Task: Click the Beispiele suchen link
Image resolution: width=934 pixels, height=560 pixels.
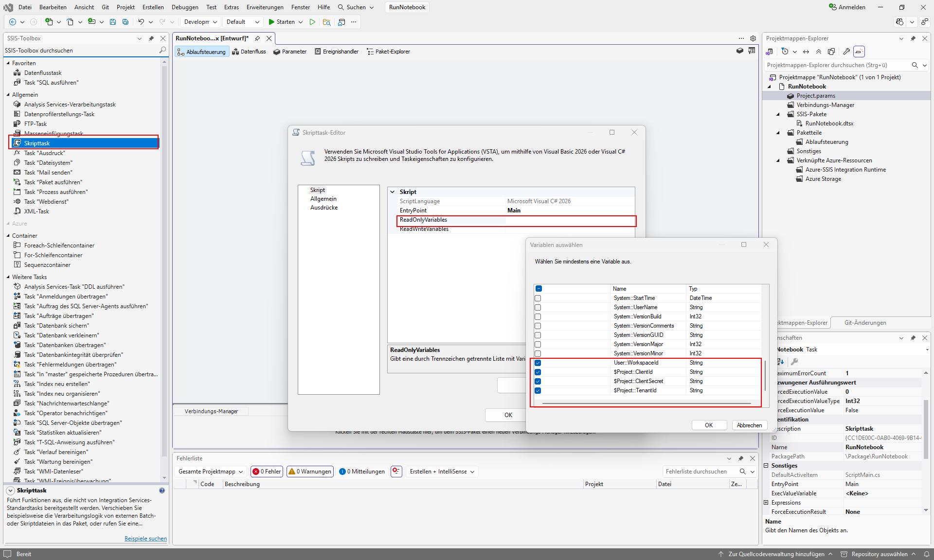Action: tap(145, 539)
